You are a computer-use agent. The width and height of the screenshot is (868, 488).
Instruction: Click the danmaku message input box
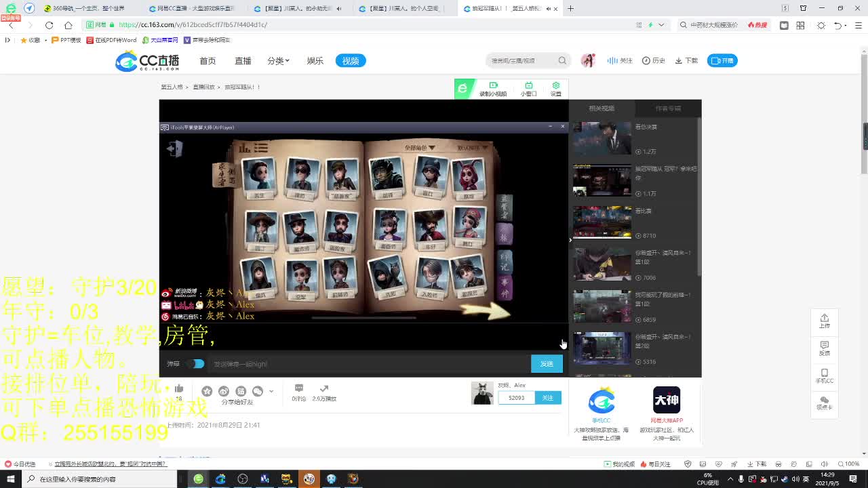pos(370,364)
